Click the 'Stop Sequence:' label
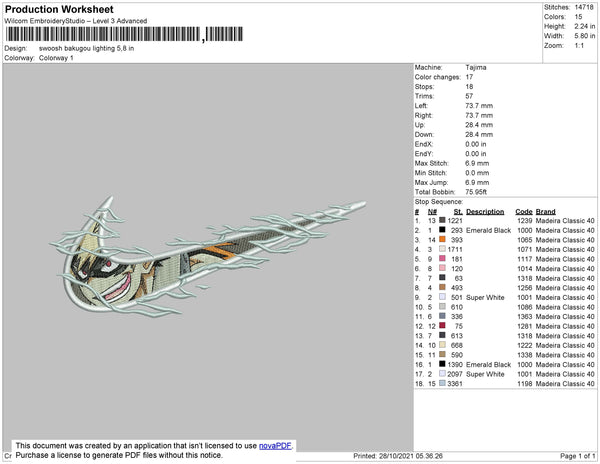Viewport: 600px width, 464px height. click(x=439, y=202)
